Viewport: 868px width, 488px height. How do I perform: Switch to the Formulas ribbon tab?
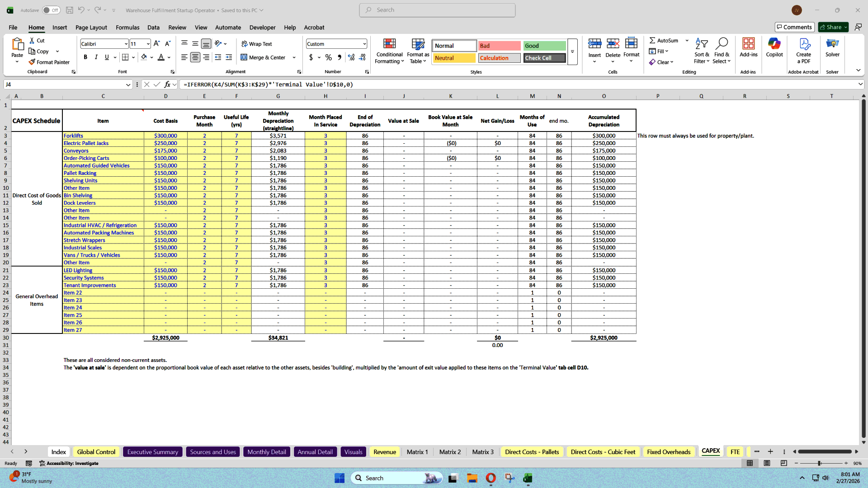[x=127, y=28]
